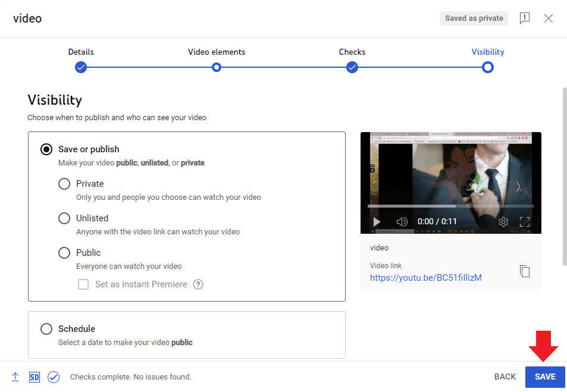Go back to the Details step

[81, 67]
